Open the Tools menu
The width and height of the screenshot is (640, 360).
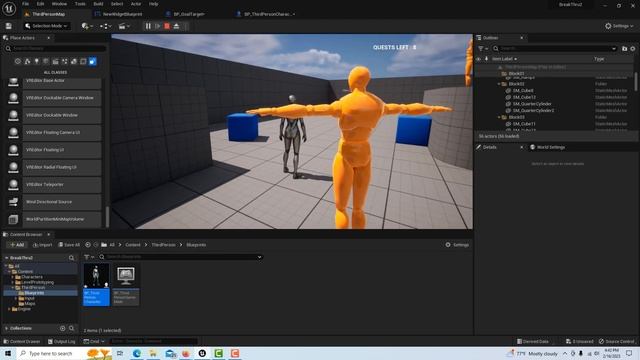pos(80,4)
